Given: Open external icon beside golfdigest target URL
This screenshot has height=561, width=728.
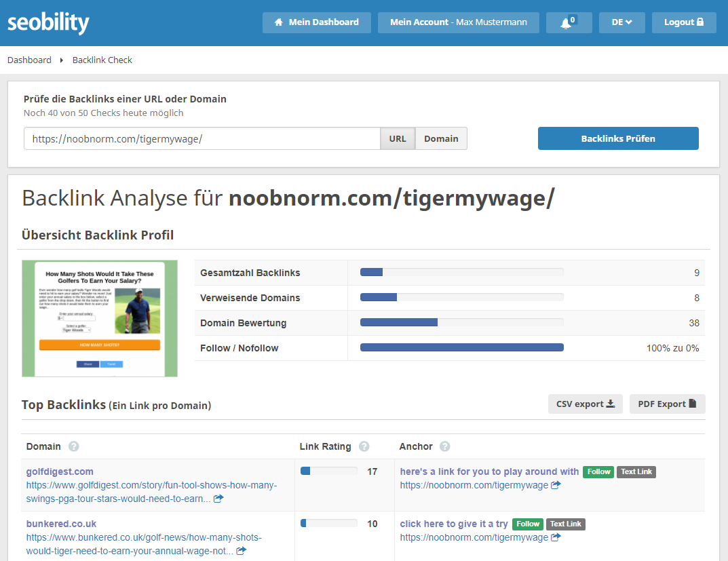Looking at the screenshot, I should point(556,485).
